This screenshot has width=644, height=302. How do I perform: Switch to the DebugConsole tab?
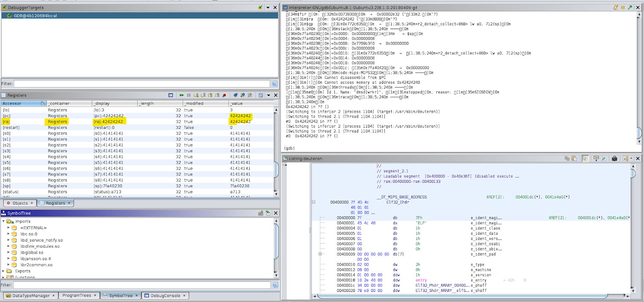(165, 296)
